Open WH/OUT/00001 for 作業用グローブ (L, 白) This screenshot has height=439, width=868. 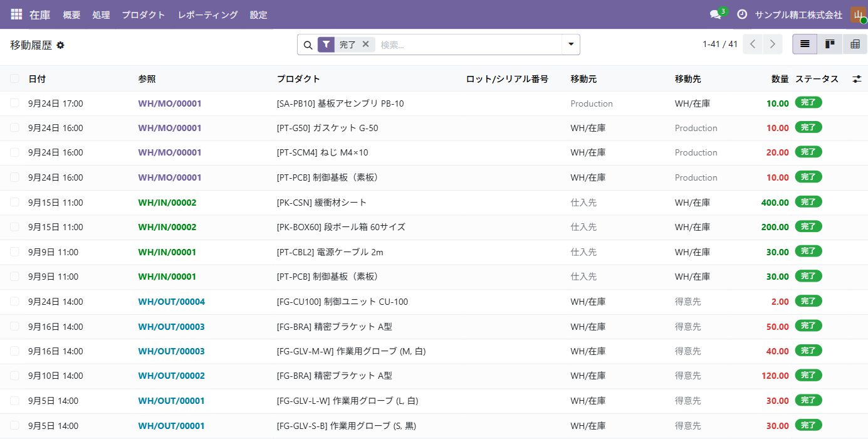[172, 401]
